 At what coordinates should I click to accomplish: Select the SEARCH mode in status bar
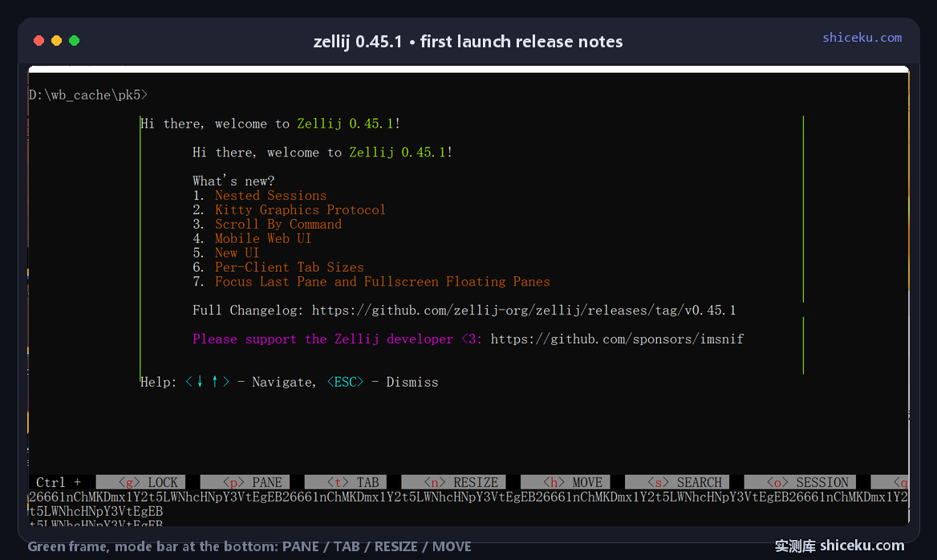tap(677, 482)
